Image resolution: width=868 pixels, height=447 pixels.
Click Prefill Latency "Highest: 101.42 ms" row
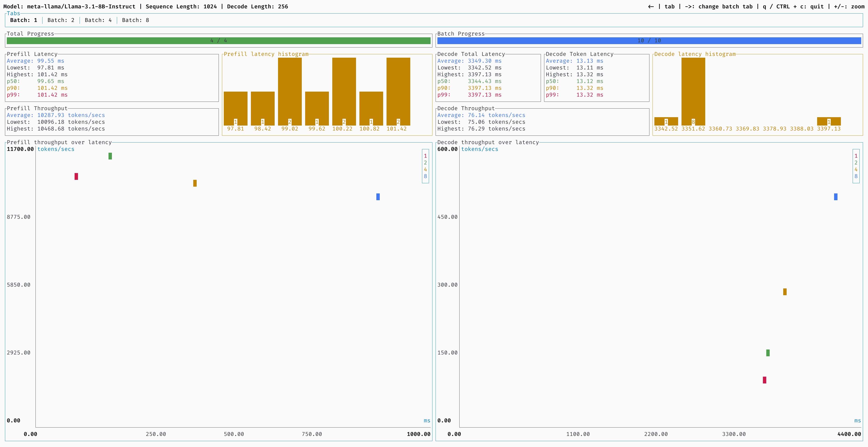coord(37,74)
